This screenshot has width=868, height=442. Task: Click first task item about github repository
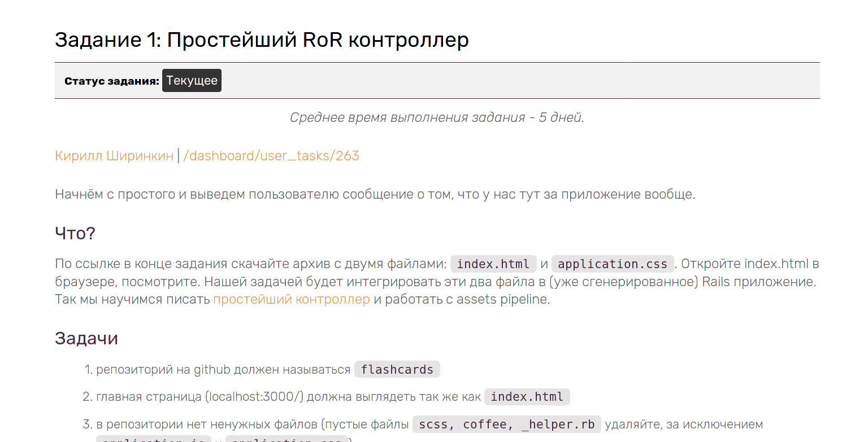click(268, 370)
